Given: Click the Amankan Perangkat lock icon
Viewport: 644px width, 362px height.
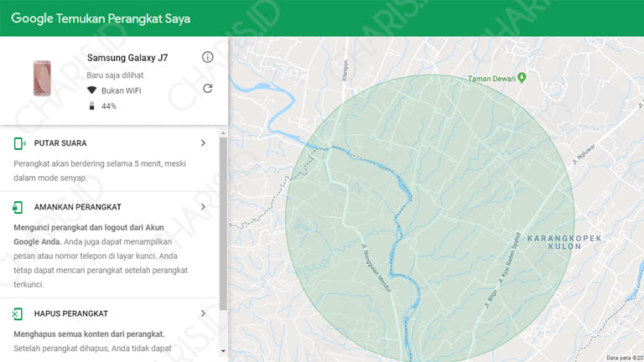Looking at the screenshot, I should click(x=18, y=207).
